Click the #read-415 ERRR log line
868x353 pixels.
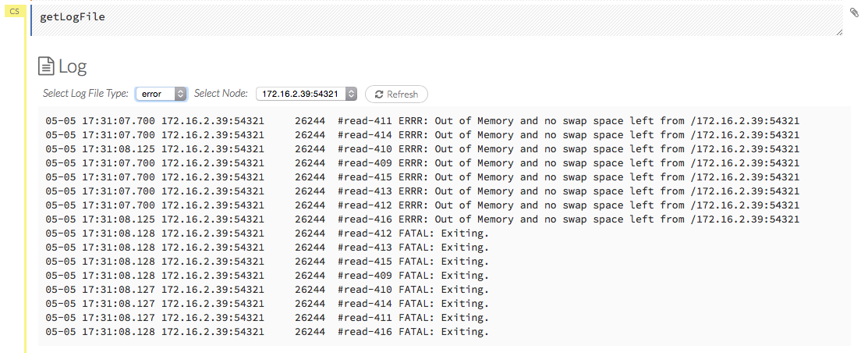422,177
